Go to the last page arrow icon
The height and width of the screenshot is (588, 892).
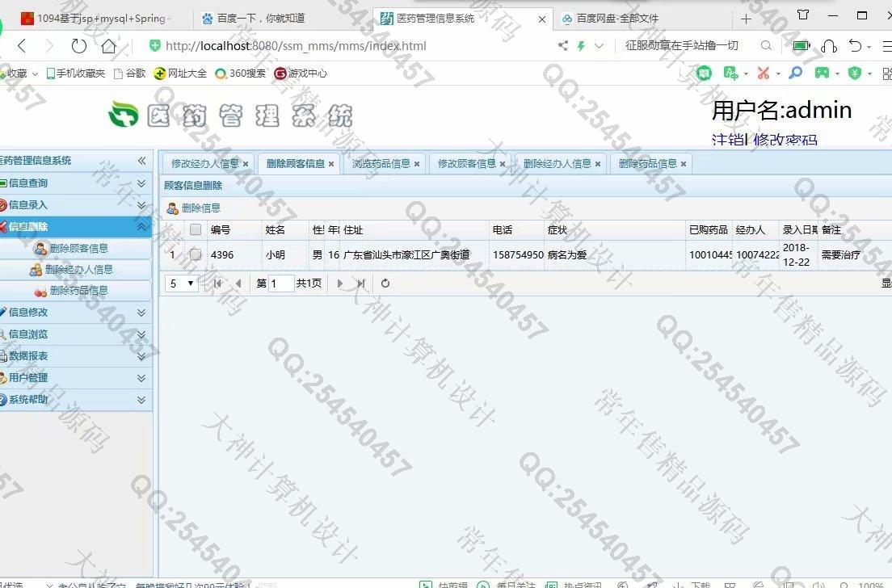pyautogui.click(x=361, y=283)
